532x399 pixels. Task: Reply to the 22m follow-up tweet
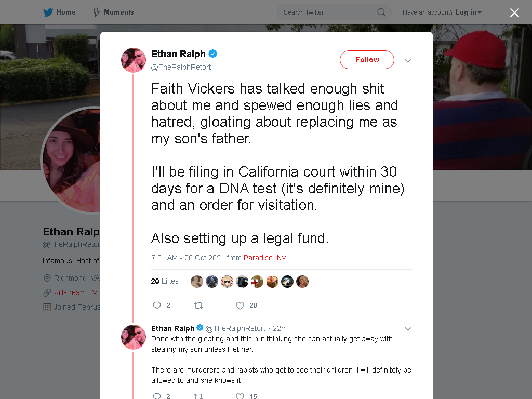point(157,396)
